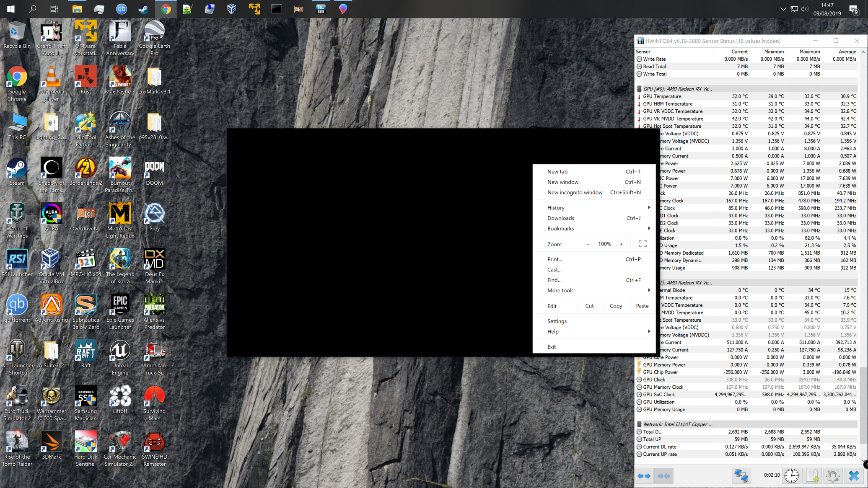The width and height of the screenshot is (868, 488).
Task: Open the Steam icon in taskbar
Action: coord(143,9)
